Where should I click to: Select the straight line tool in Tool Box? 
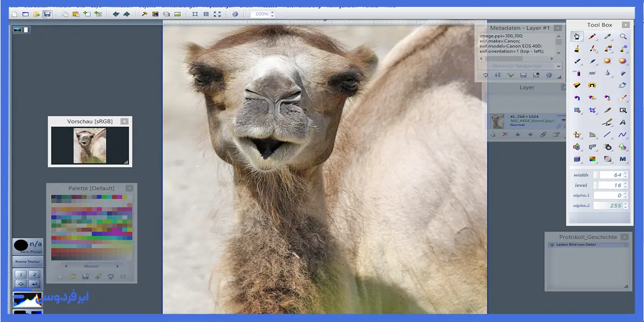[608, 134]
